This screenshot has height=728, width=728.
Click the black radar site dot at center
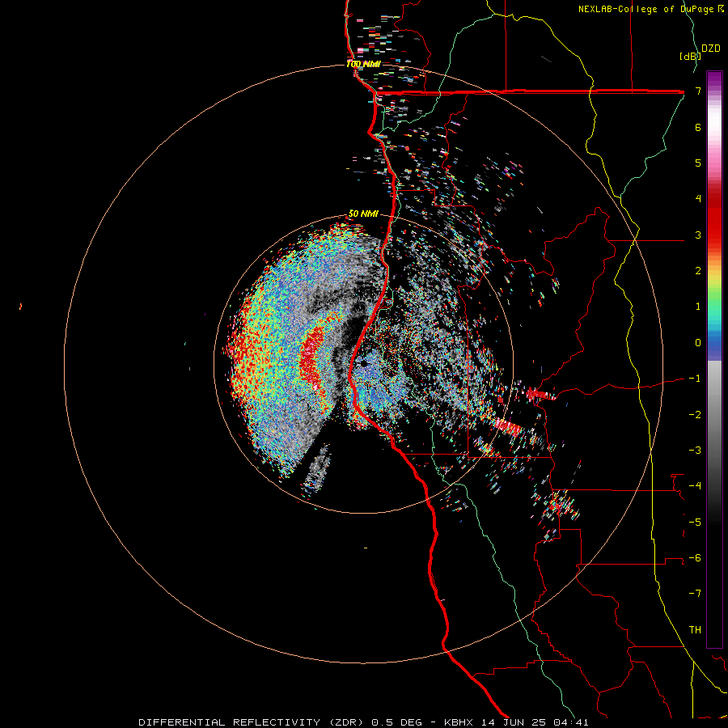364,363
